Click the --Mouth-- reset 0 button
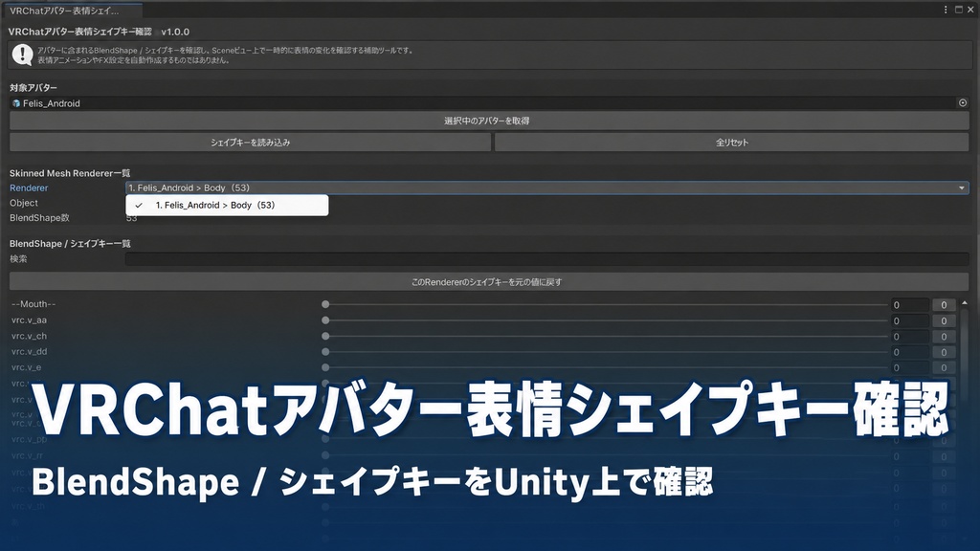Viewport: 980px width, 551px height. pyautogui.click(x=944, y=305)
